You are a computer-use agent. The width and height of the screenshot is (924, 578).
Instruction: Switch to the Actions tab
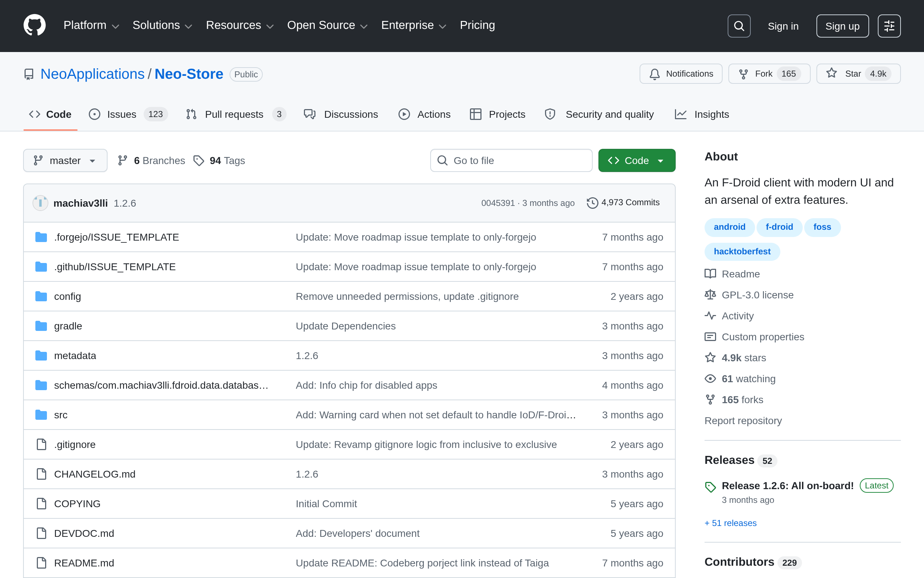(x=424, y=114)
